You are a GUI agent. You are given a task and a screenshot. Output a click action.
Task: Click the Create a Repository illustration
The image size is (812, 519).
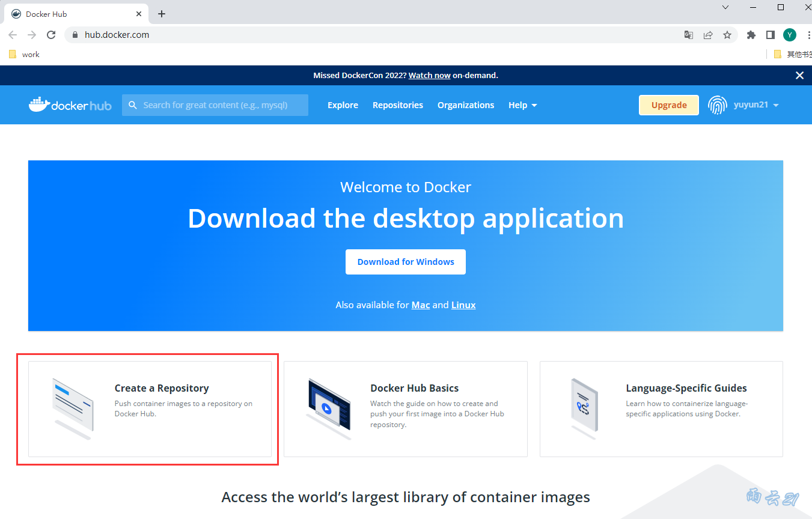pyautogui.click(x=73, y=408)
